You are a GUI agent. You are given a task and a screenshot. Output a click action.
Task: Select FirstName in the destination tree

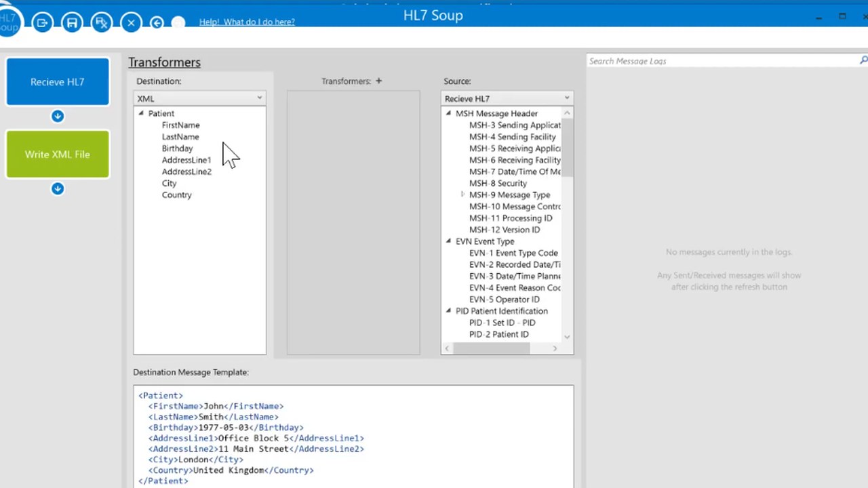pyautogui.click(x=180, y=125)
